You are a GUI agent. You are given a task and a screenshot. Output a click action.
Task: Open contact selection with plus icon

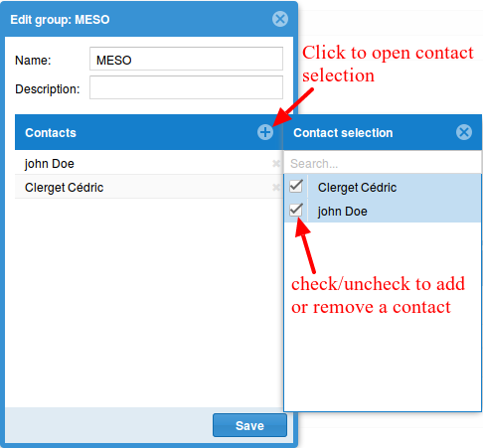click(265, 132)
